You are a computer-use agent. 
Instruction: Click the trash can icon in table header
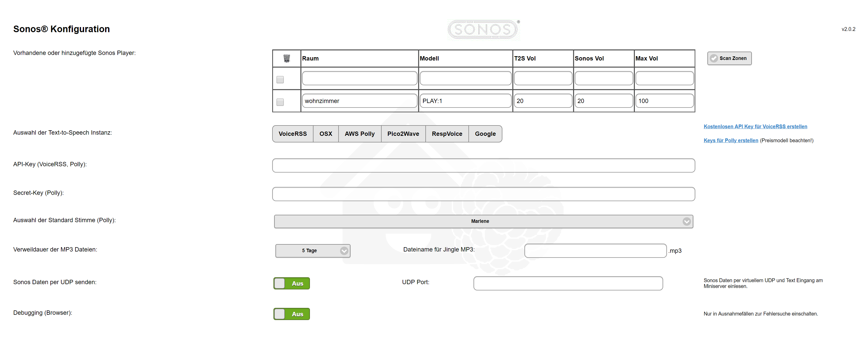click(x=286, y=59)
